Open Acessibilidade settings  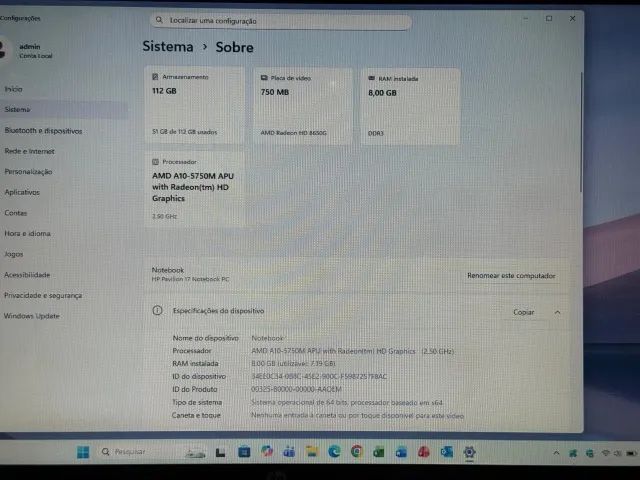pos(27,275)
